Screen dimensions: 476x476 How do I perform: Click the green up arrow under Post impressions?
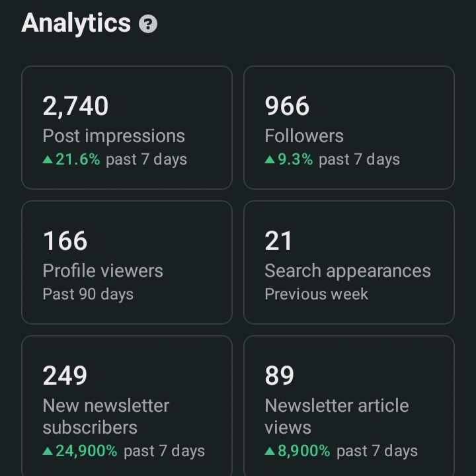(48, 160)
